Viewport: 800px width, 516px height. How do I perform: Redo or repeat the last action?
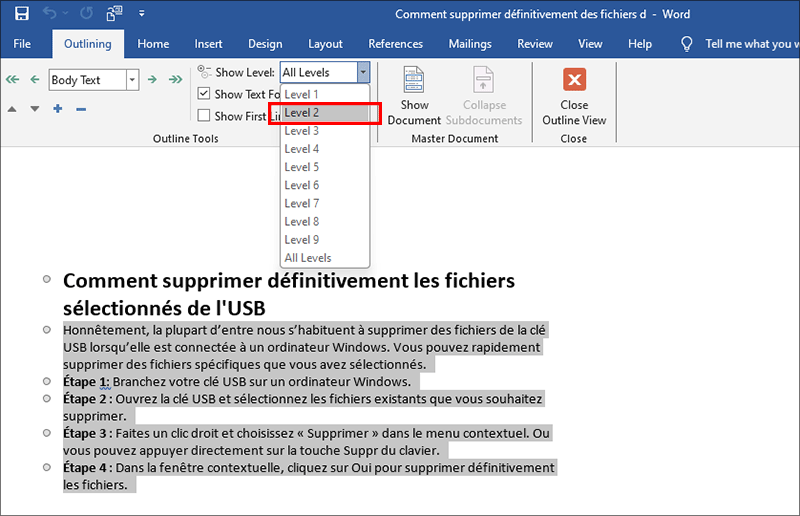(x=86, y=13)
